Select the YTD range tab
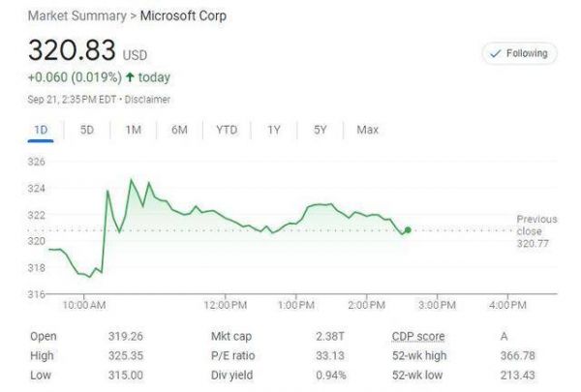 click(x=227, y=130)
